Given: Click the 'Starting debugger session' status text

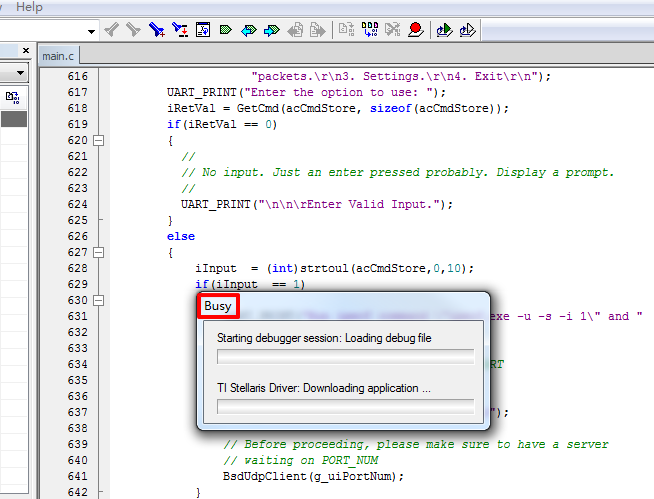Looking at the screenshot, I should (324, 338).
